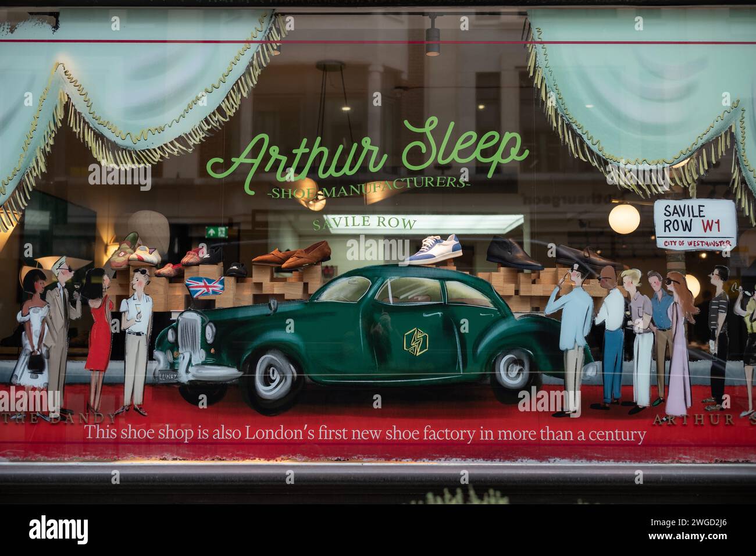Click the glowing globe lamp beside the street sign
Image resolution: width=756 pixels, height=556 pixels.
coord(624,219)
